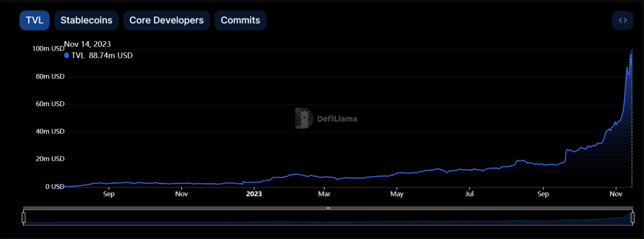Enable the Stablecoins chart series
The image size is (644, 239).
click(86, 20)
